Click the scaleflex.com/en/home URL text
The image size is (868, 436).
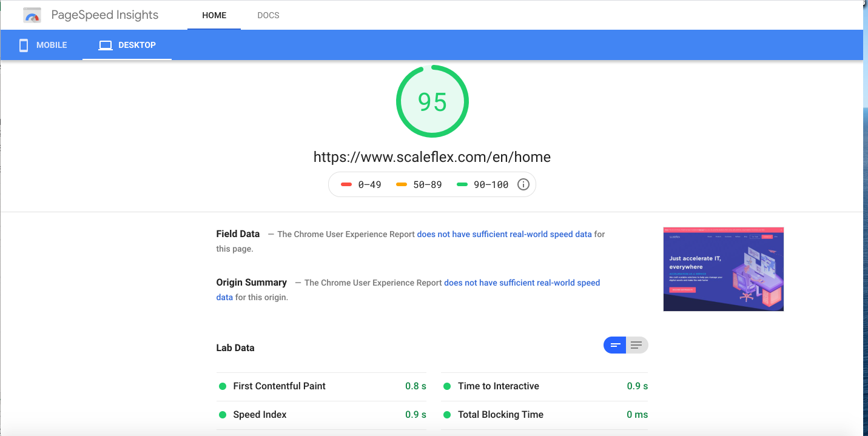coord(432,157)
